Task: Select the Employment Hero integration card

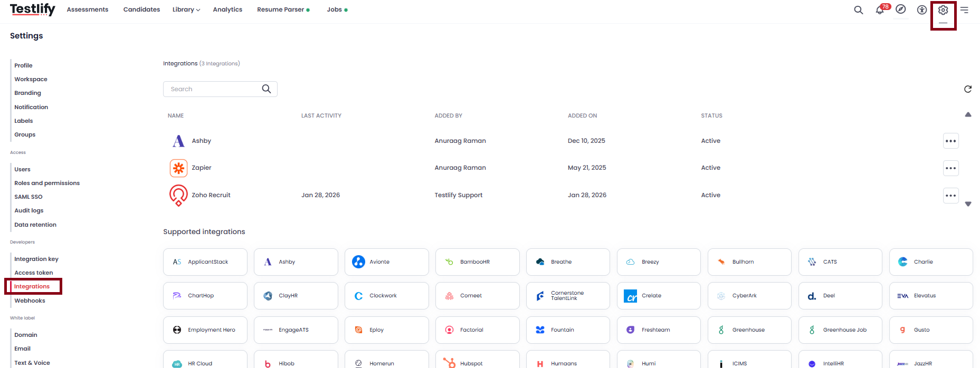Action: coord(205,330)
